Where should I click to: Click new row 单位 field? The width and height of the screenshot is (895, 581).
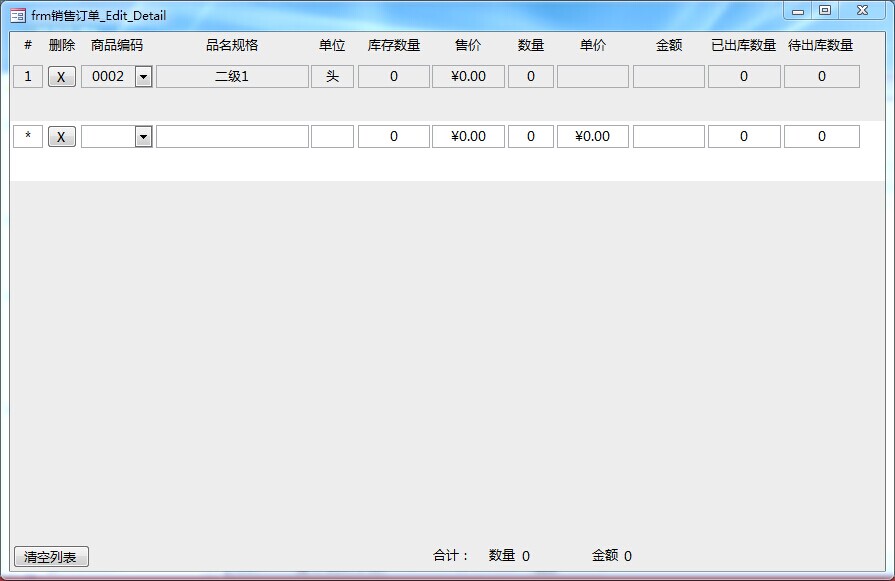click(332, 136)
